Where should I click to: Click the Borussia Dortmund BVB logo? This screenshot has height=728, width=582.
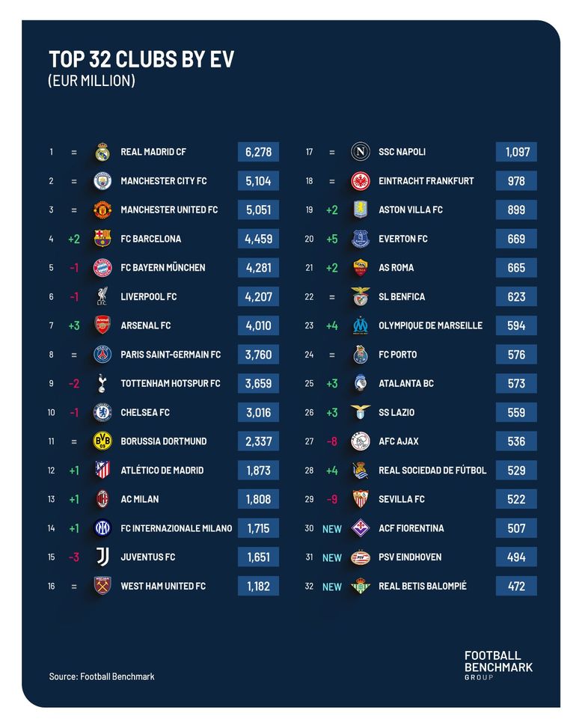pos(102,441)
